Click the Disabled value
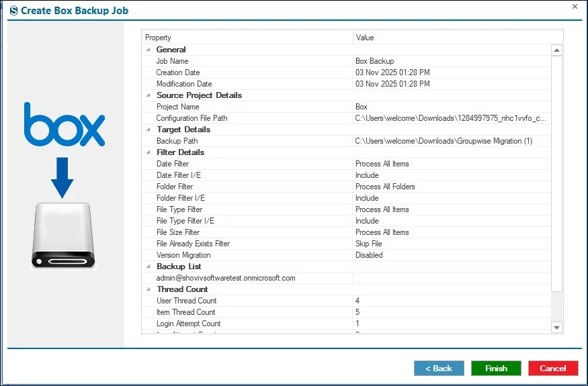Viewport: 588px width, 386px height. point(369,255)
